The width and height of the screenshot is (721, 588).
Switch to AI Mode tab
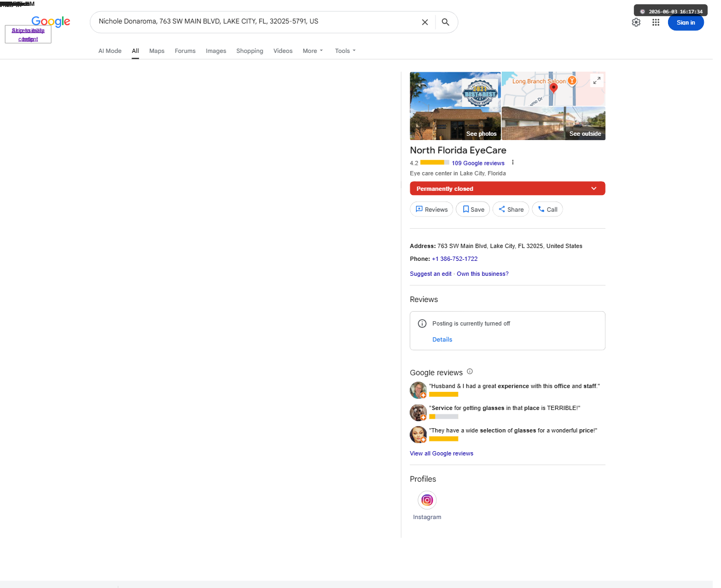(110, 51)
